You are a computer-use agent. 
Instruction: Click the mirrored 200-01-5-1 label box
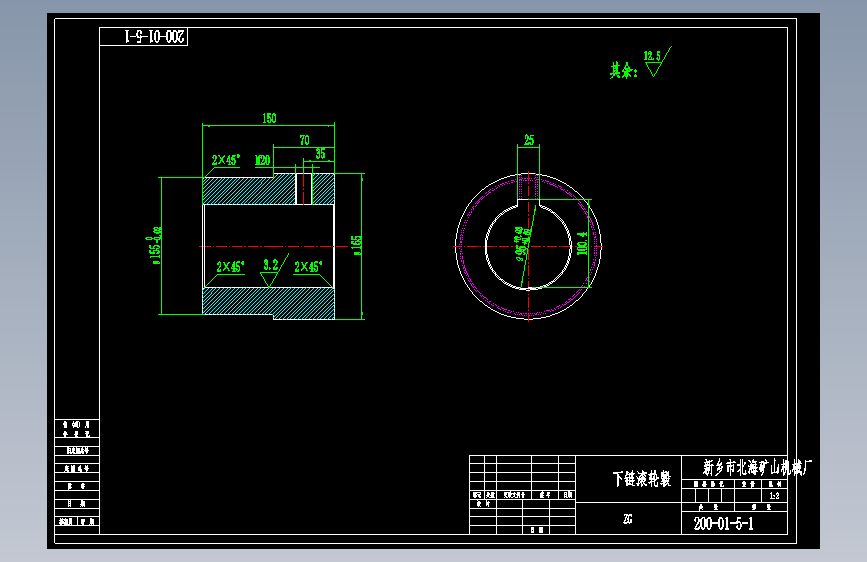144,37
